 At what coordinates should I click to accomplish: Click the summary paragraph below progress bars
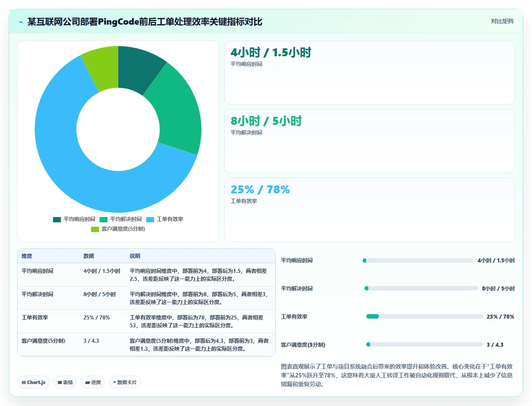[x=397, y=375]
